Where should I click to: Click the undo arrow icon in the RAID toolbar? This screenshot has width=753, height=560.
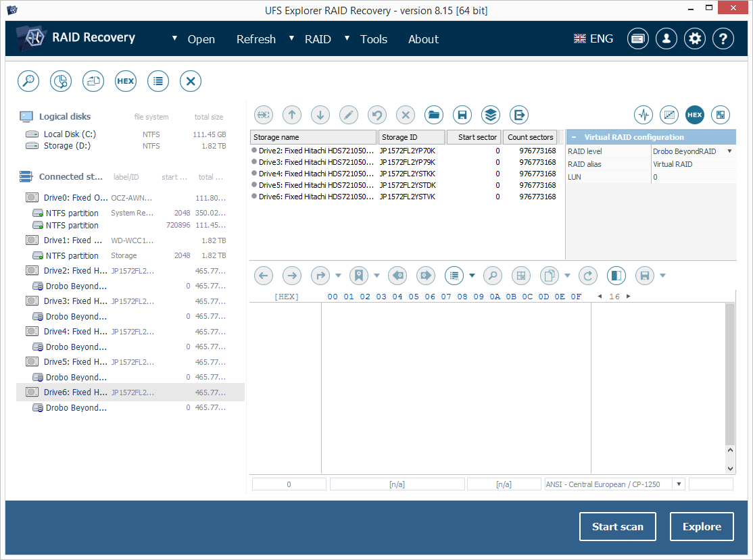(x=377, y=115)
